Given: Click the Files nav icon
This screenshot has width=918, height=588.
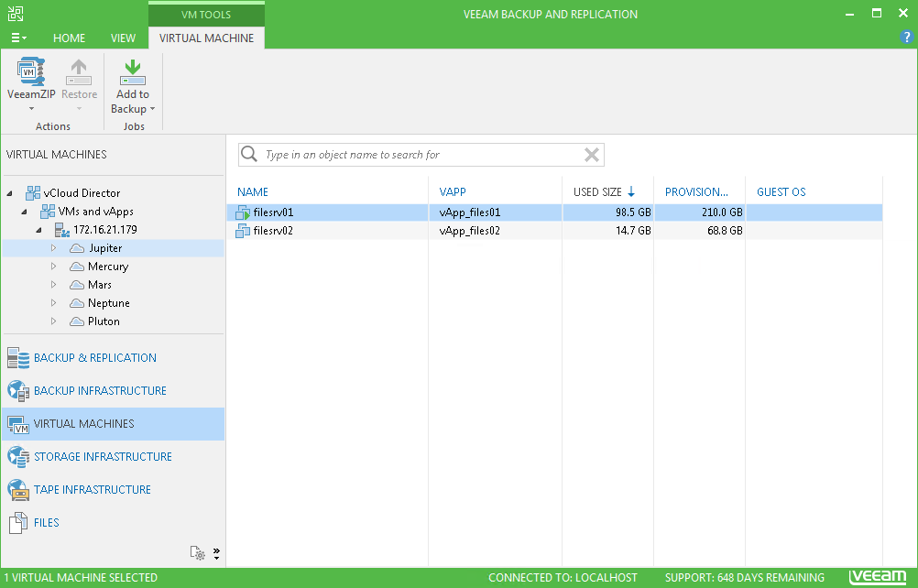Looking at the screenshot, I should tap(18, 522).
